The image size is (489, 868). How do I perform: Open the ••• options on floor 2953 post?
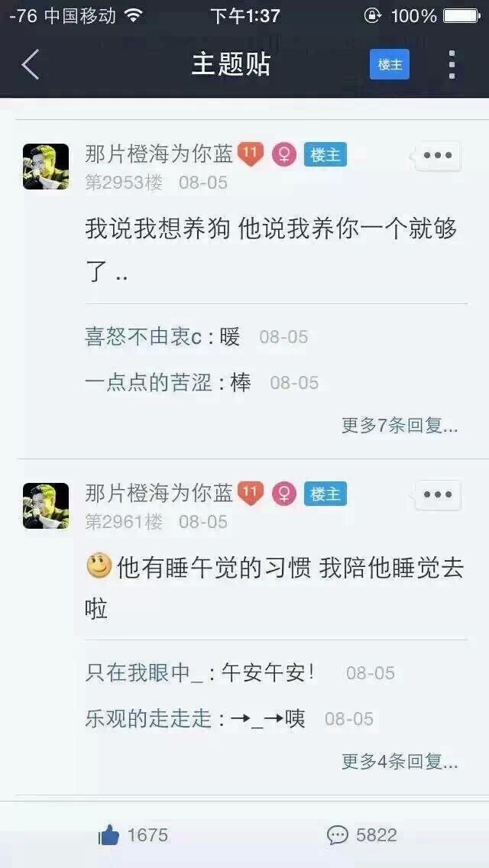pyautogui.click(x=438, y=156)
